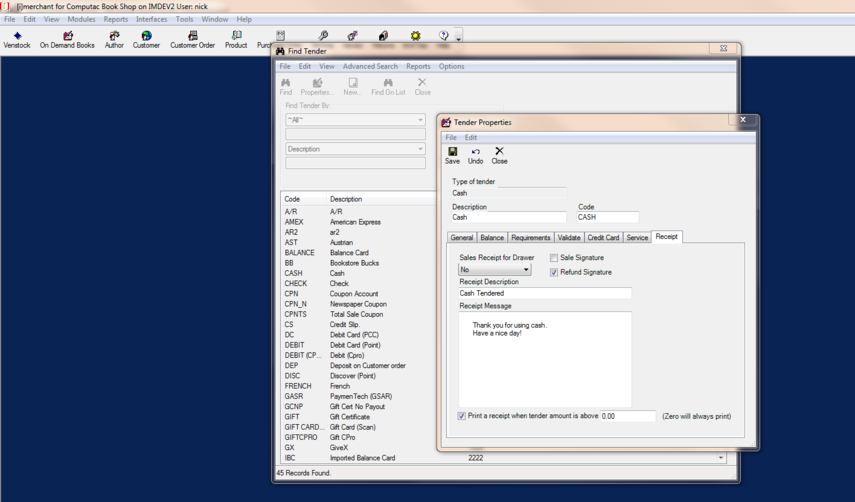Click the key icon in main toolbar
Image resolution: width=855 pixels, height=502 pixels.
pyautogui.click(x=323, y=35)
